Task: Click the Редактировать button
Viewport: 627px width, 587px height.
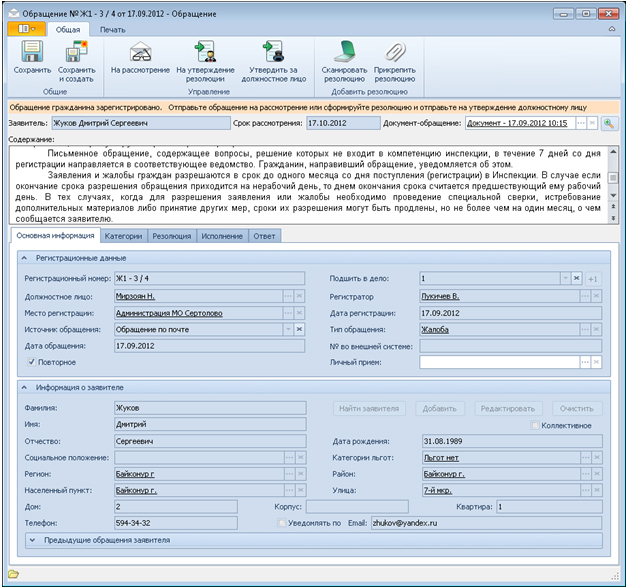Action: click(508, 409)
